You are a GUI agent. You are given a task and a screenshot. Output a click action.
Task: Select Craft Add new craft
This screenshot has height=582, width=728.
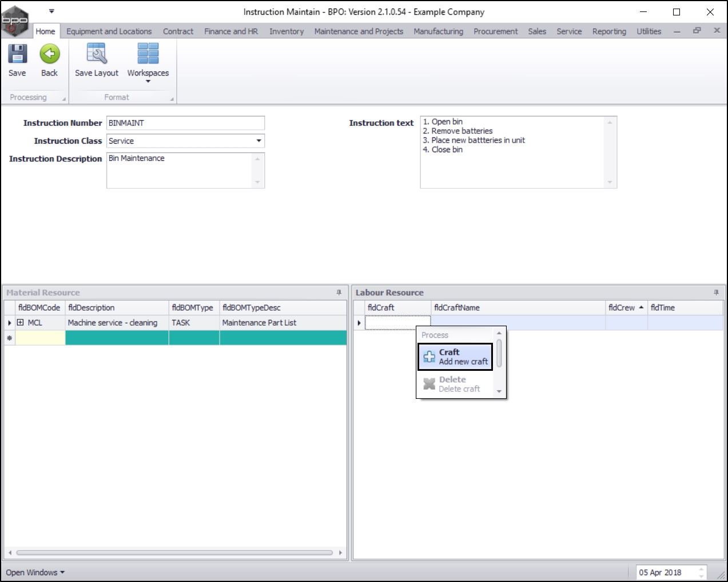455,357
